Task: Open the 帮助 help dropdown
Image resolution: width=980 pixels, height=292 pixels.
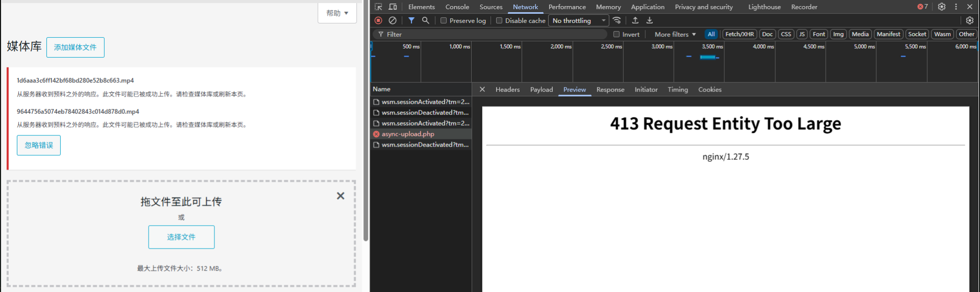Action: coord(337,13)
